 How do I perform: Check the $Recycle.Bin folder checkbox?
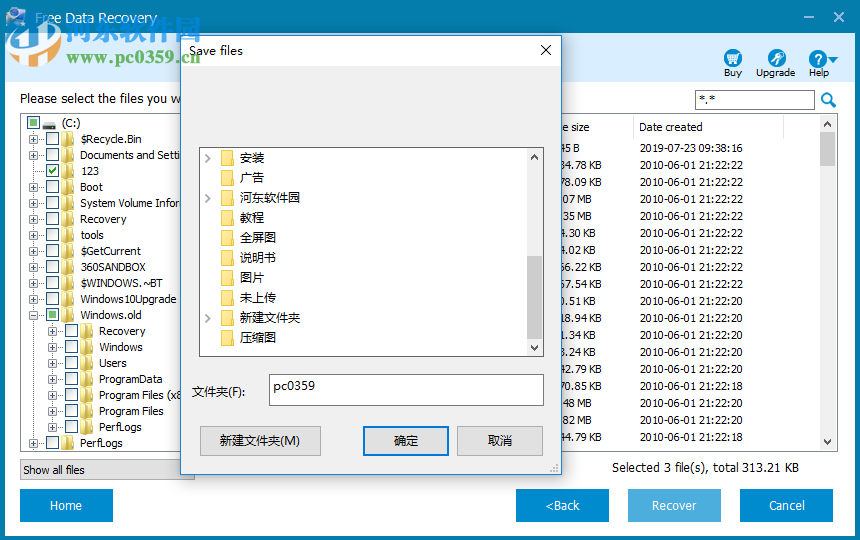pos(53,139)
